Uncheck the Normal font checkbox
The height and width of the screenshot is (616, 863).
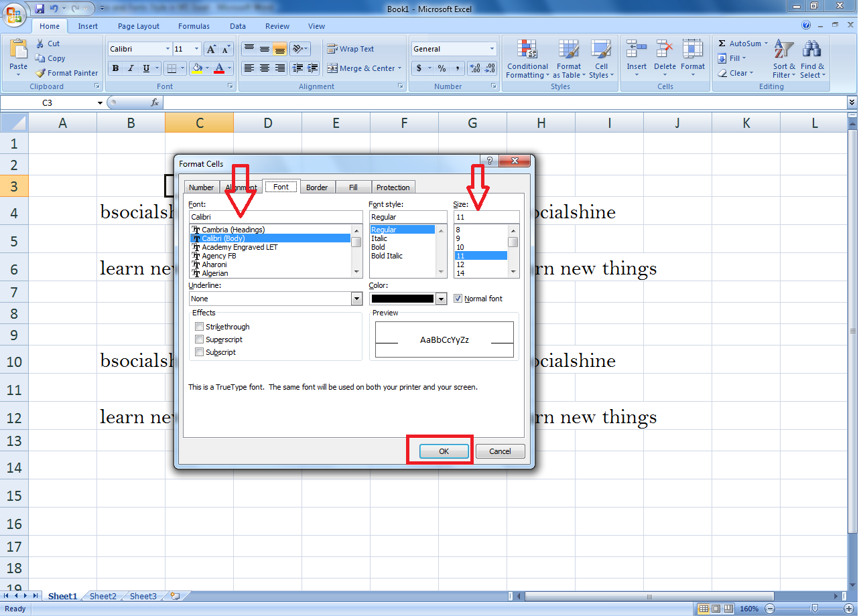coord(458,298)
